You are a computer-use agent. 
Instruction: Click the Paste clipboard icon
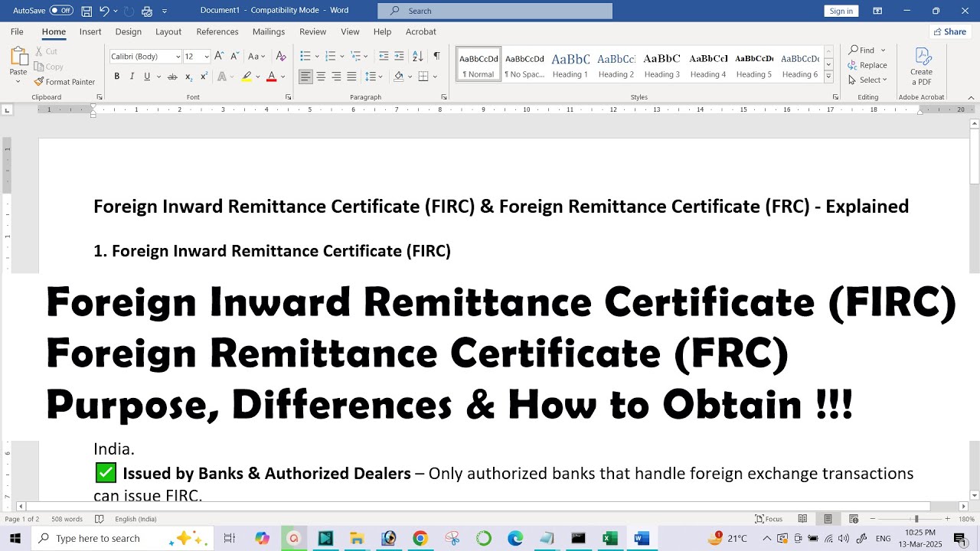18,56
